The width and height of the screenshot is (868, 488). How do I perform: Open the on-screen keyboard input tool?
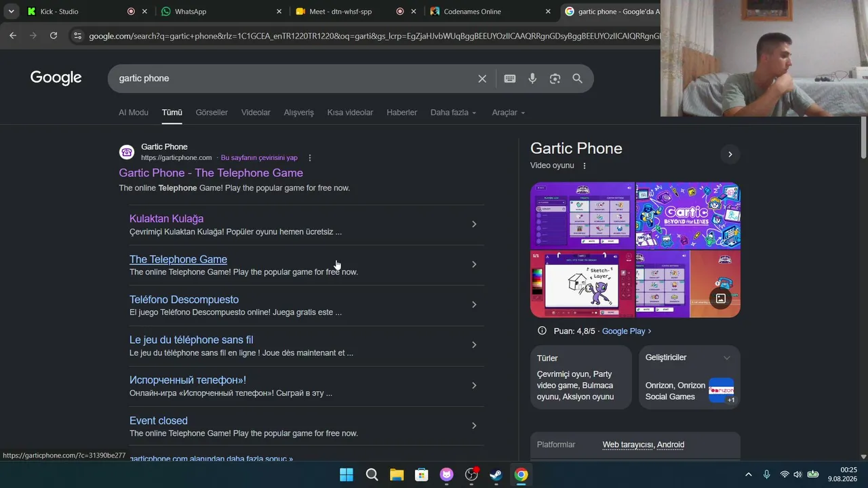tap(510, 79)
